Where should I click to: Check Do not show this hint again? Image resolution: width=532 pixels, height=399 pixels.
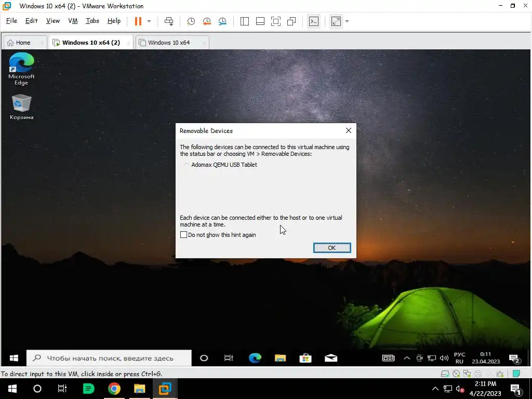point(183,235)
